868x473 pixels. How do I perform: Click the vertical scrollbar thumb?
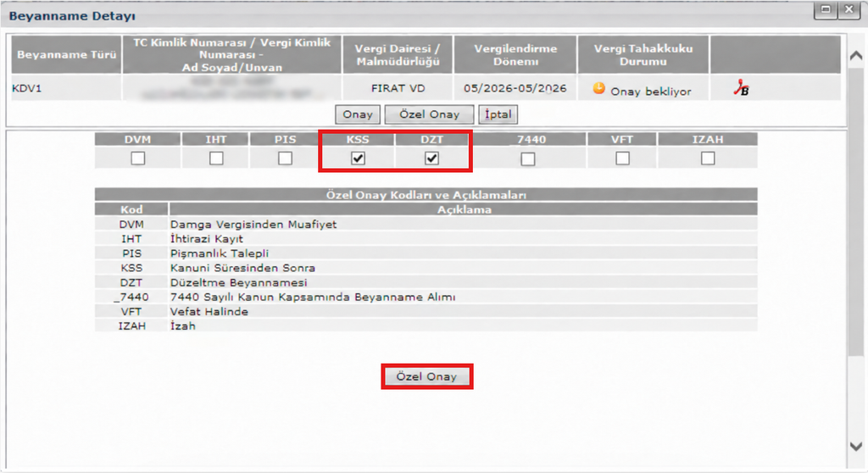(856, 210)
